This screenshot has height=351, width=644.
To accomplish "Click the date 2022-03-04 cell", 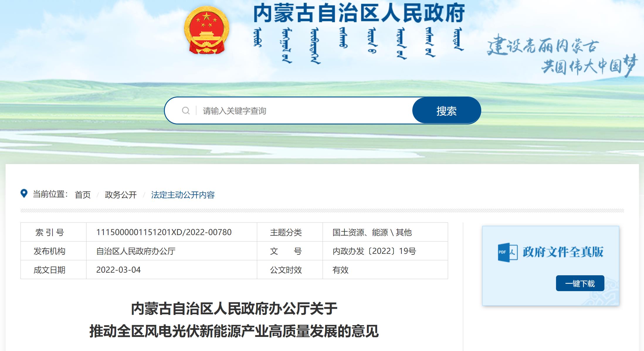I will 118,270.
